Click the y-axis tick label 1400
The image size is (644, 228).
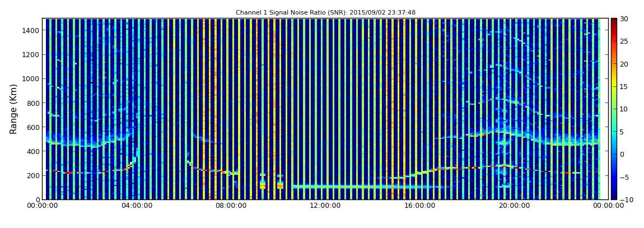coord(31,30)
